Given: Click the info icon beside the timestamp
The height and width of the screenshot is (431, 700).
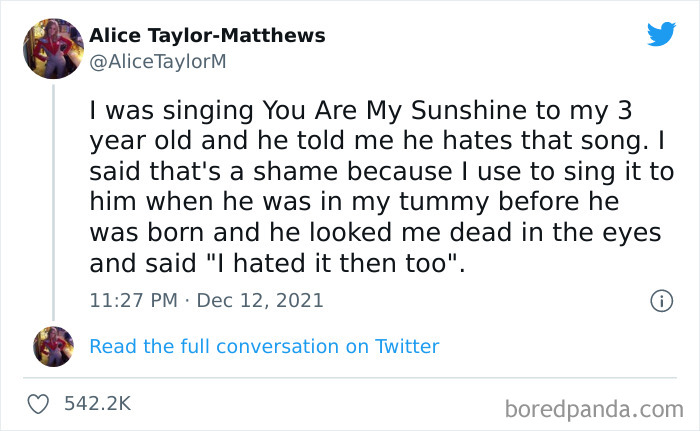Looking at the screenshot, I should pos(660,300).
